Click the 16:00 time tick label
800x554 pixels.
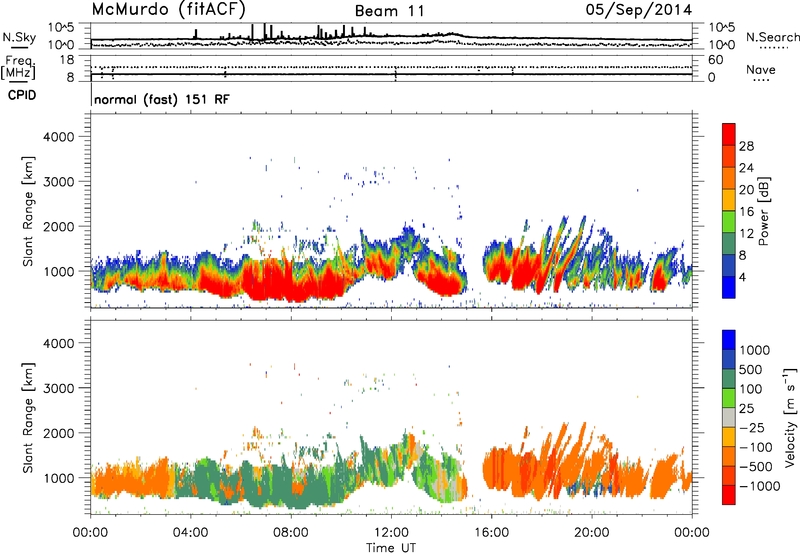click(x=491, y=533)
